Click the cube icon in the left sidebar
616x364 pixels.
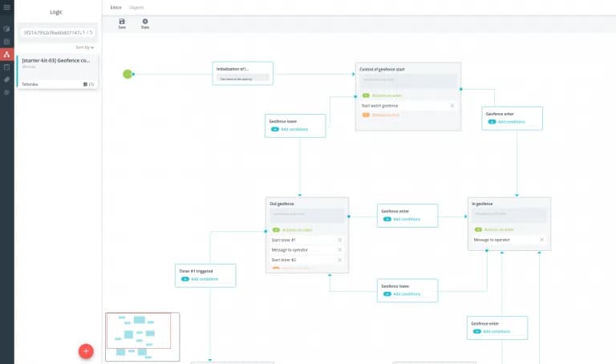click(x=6, y=28)
